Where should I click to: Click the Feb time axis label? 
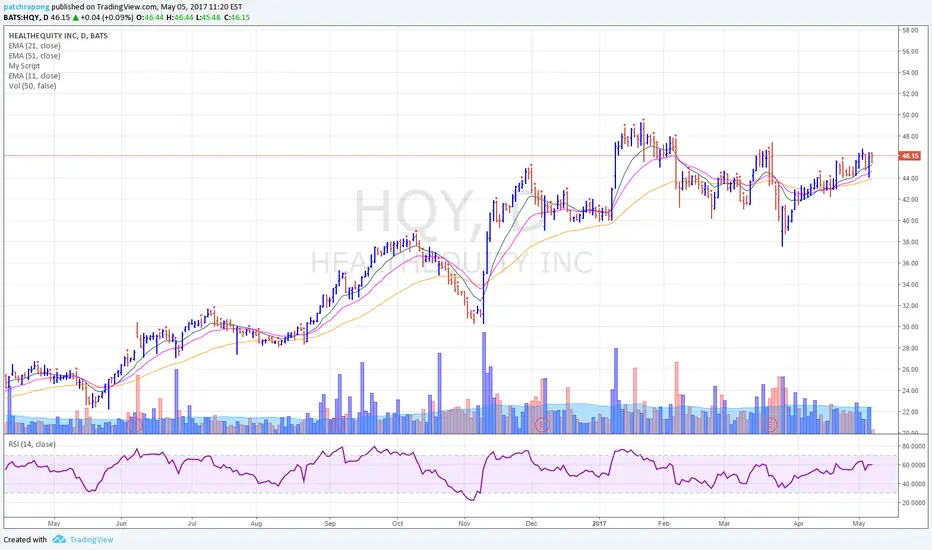click(664, 524)
